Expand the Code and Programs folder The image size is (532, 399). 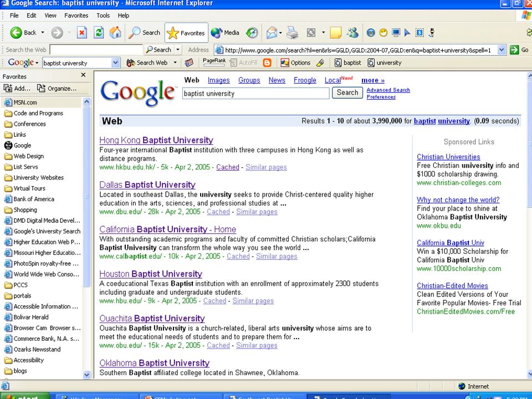click(x=38, y=113)
